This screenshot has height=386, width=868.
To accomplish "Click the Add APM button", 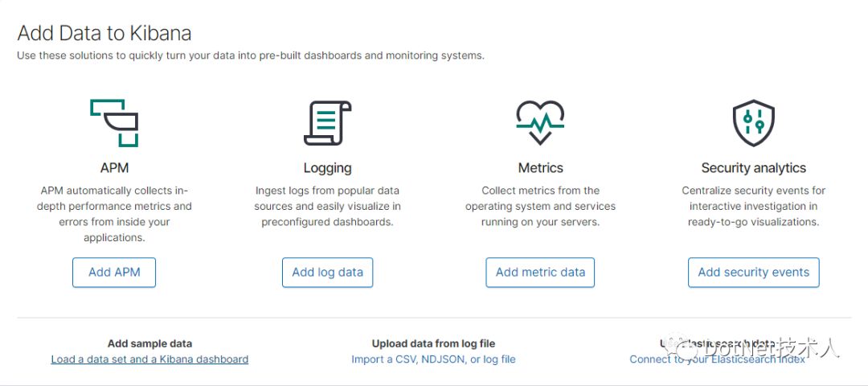I will pos(114,273).
